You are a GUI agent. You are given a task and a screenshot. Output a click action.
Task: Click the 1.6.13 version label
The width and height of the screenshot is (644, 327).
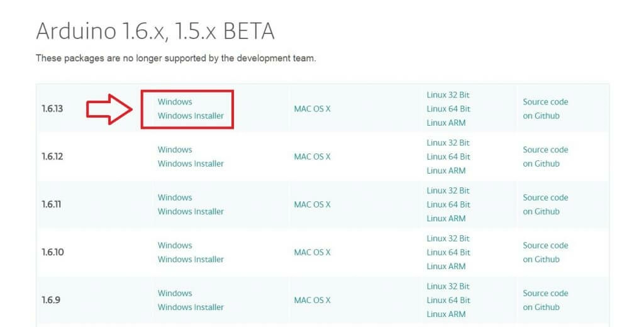click(52, 109)
